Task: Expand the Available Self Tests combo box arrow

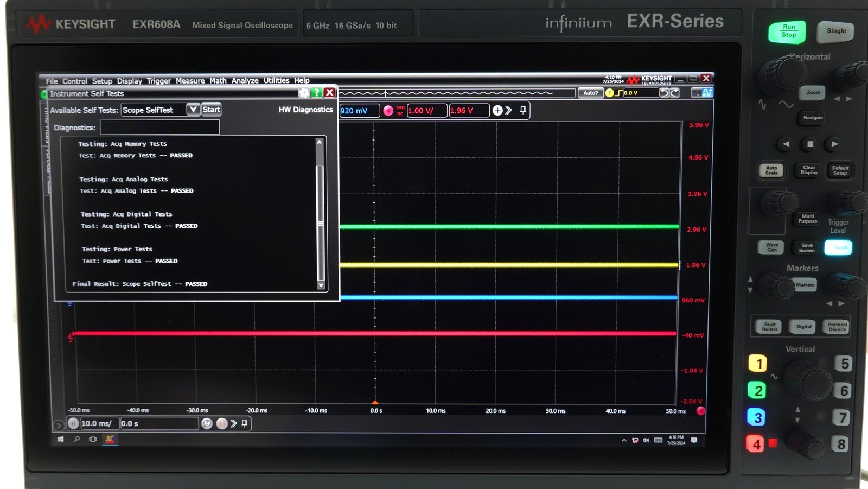Action: coord(193,110)
